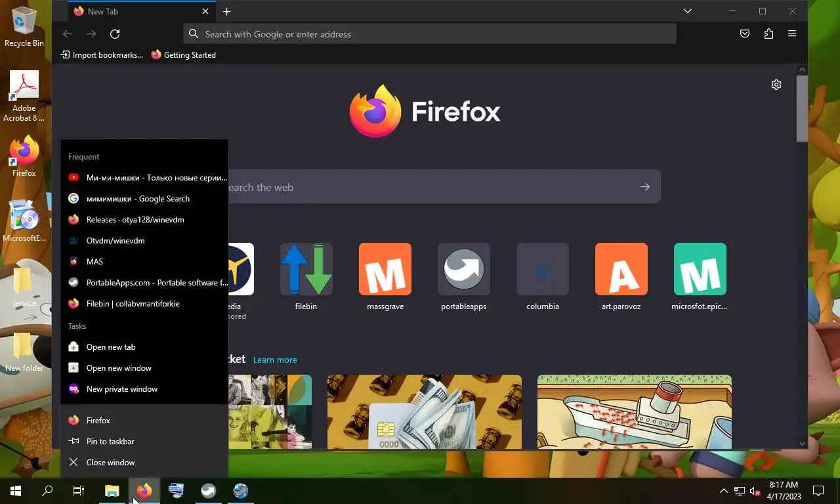Show hidden tray icons chevron
840x504 pixels.
pos(724,491)
